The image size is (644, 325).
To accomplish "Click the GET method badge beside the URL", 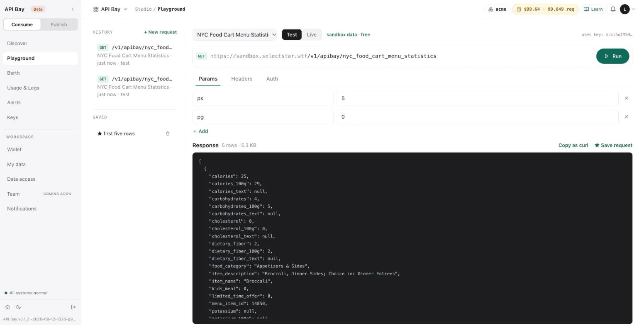I will point(201,56).
